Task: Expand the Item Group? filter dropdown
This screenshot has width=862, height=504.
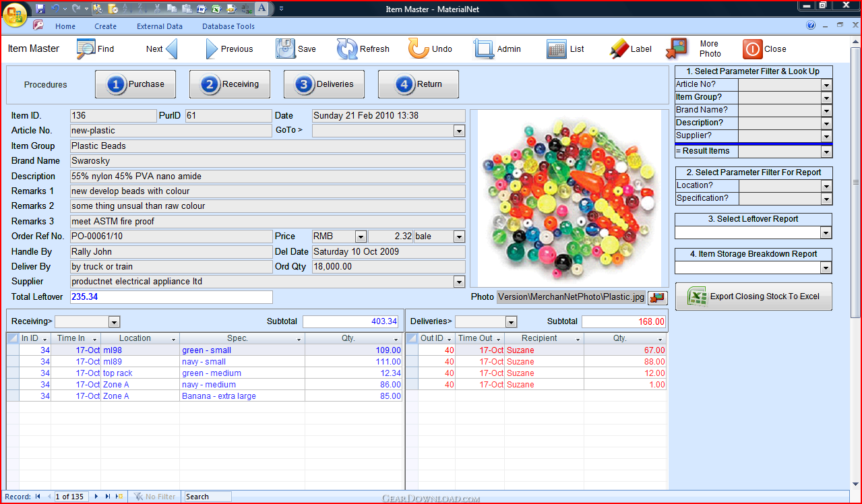Action: coord(826,98)
